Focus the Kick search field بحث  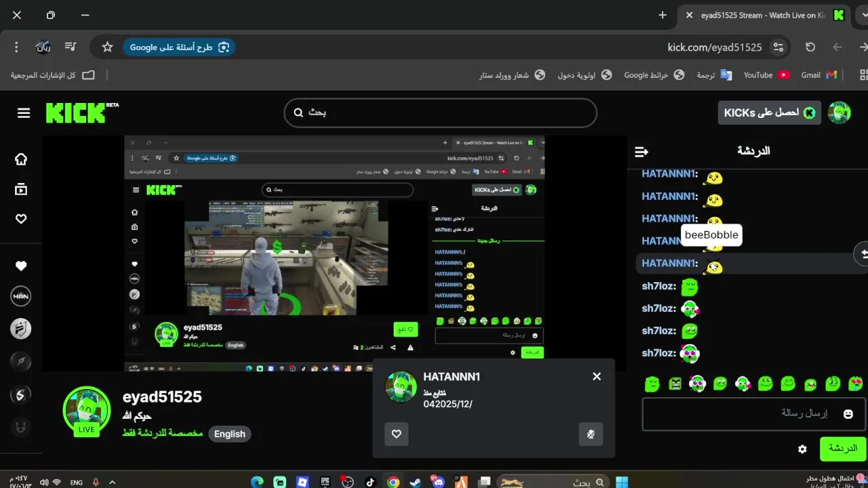click(x=440, y=113)
